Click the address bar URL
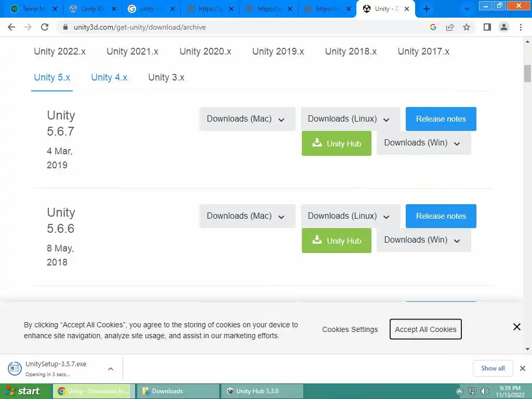This screenshot has height=399, width=532. (x=140, y=27)
